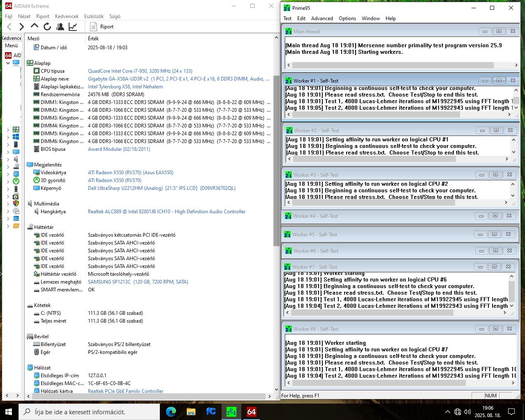This screenshot has width=525, height=420.
Task: Open the AIDA64 user icon in toolbar
Action: pos(60,27)
